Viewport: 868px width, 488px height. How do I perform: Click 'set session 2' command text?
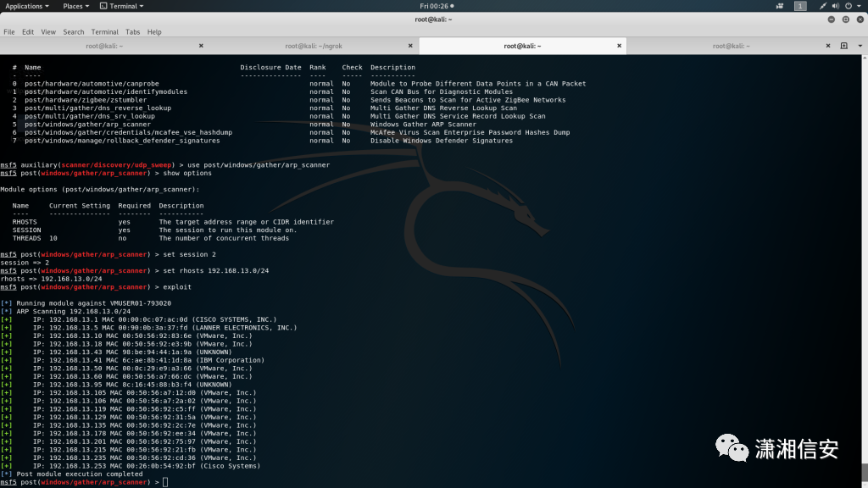[189, 254]
